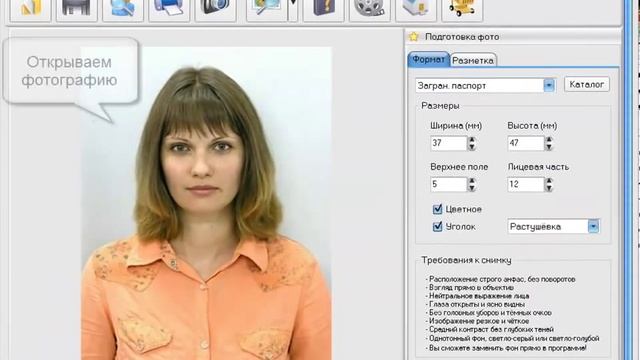Click the camera toolbar icon
Screen dimensions: 640x360
pos(215,9)
